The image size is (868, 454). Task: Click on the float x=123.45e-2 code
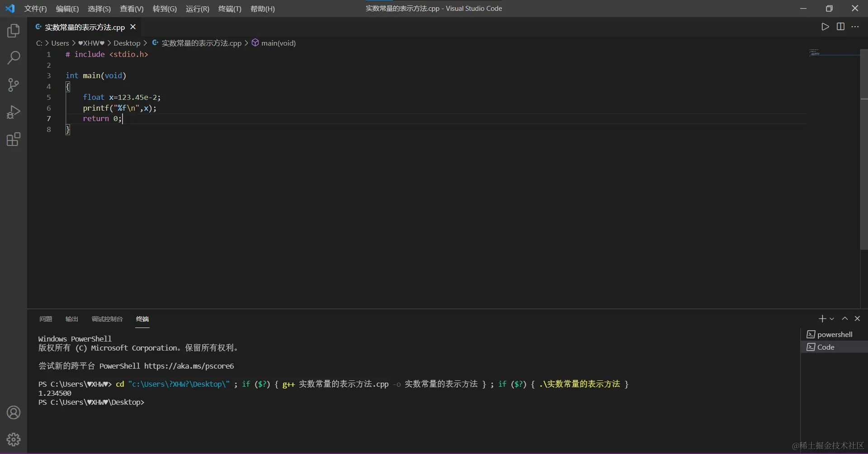(x=122, y=97)
